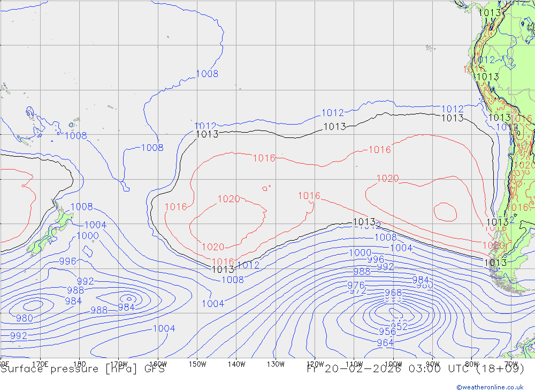Open the weatheronline.co.uk copyright link
This screenshot has height=392, width=535.
click(490, 387)
